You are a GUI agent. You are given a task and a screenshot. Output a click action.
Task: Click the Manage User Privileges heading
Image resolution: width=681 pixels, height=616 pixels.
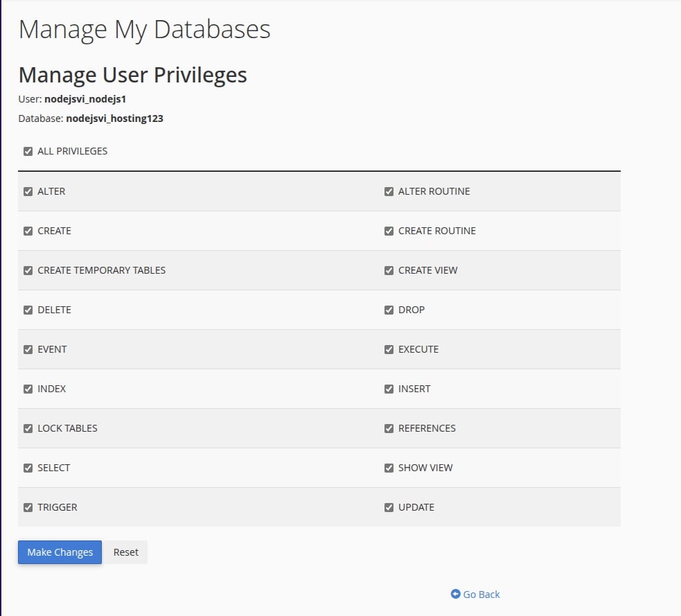[133, 75]
